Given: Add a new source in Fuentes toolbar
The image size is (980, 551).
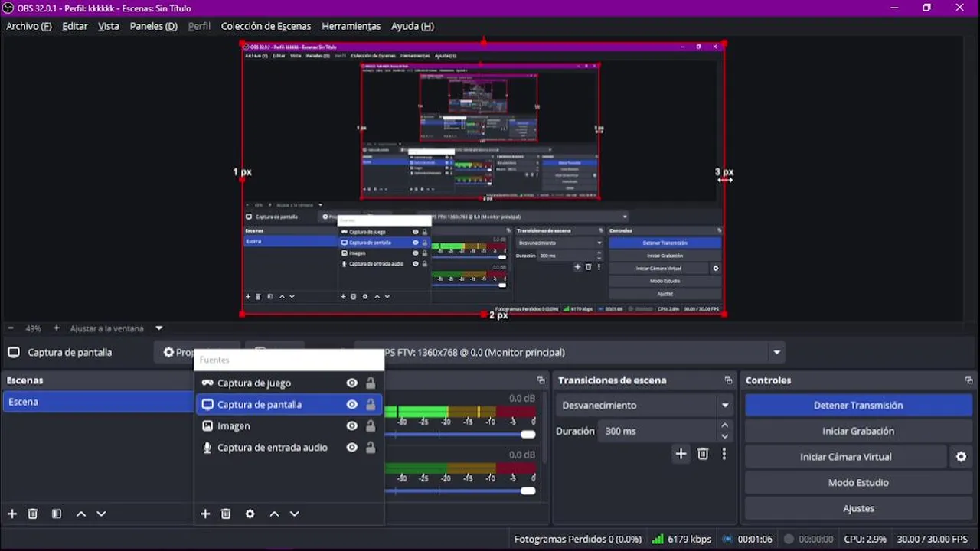Looking at the screenshot, I should coord(205,514).
